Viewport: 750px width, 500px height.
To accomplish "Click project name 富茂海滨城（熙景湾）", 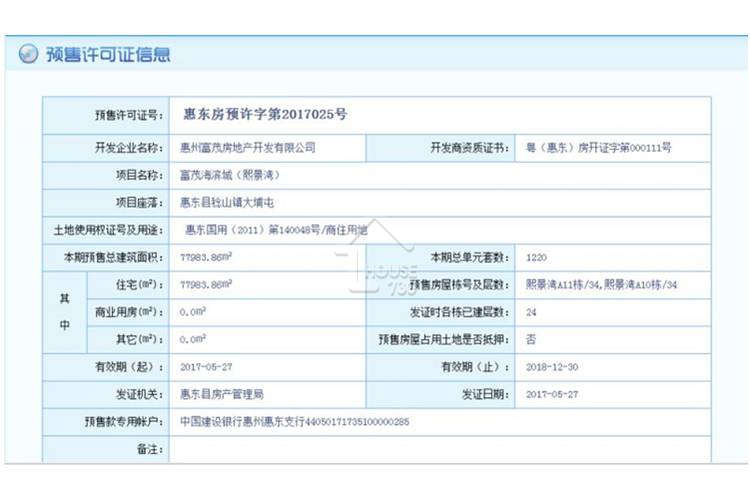I will point(230,175).
